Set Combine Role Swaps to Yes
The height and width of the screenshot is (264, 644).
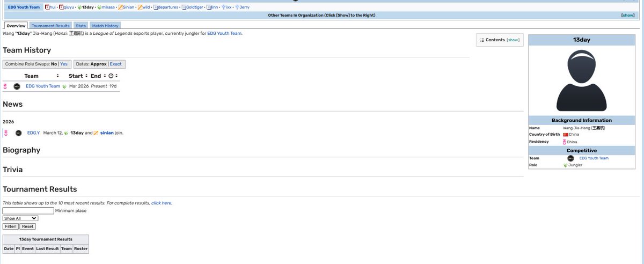[64, 64]
